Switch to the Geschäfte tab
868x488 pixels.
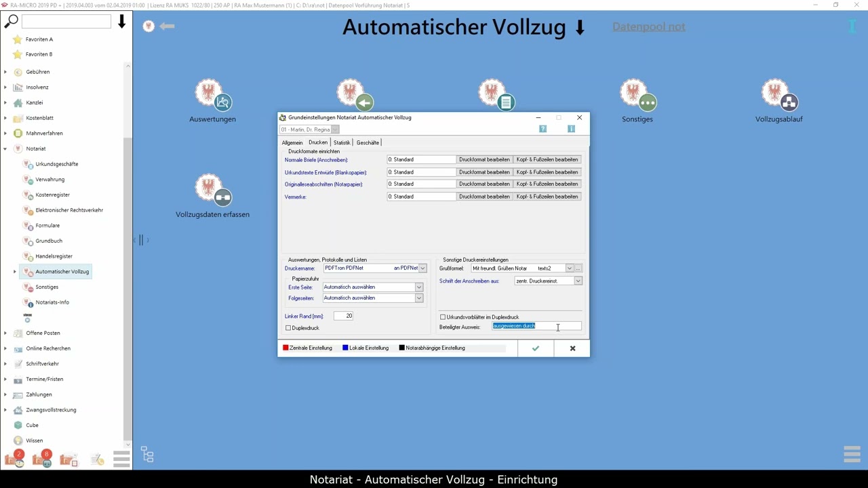(368, 142)
